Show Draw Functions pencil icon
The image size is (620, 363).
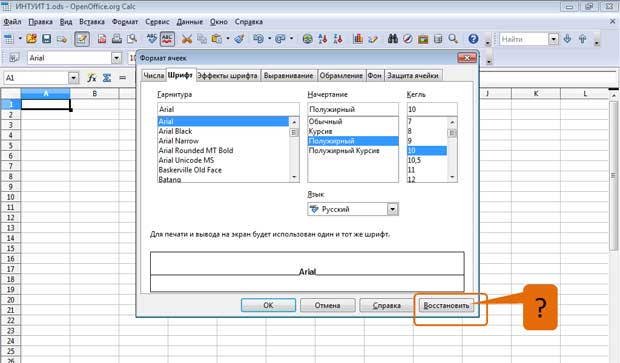373,39
